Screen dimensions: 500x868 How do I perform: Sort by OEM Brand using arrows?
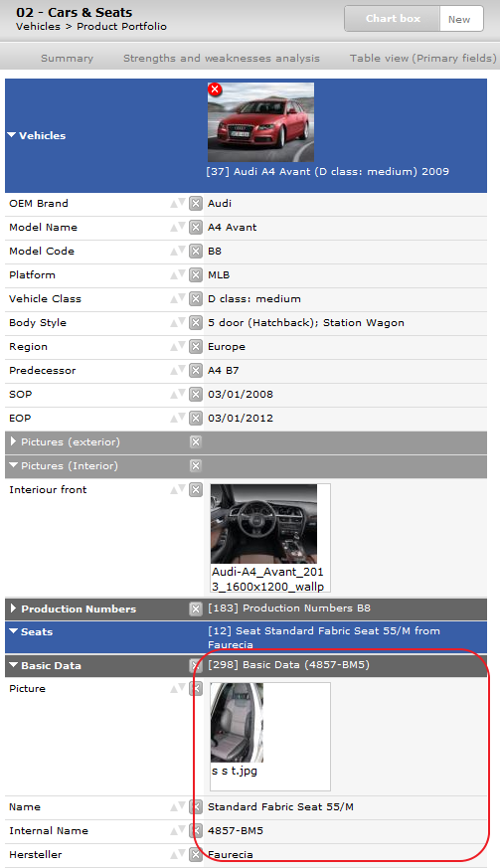pos(178,203)
